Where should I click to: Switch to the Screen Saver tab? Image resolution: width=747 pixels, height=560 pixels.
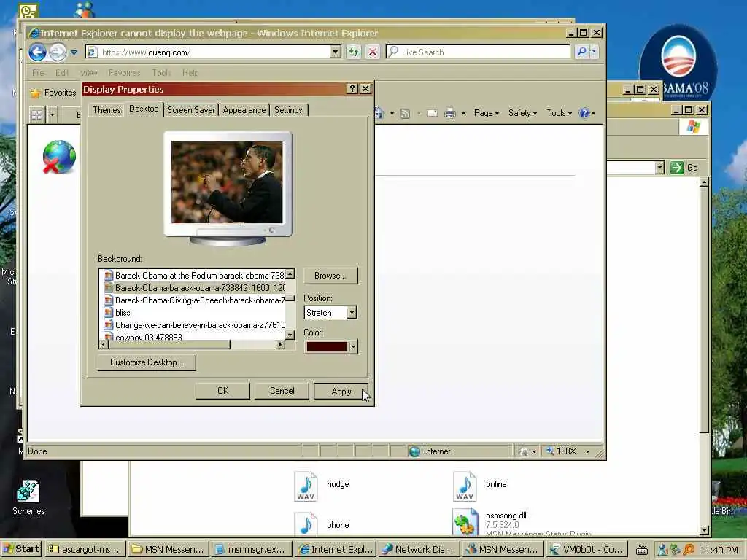point(190,110)
